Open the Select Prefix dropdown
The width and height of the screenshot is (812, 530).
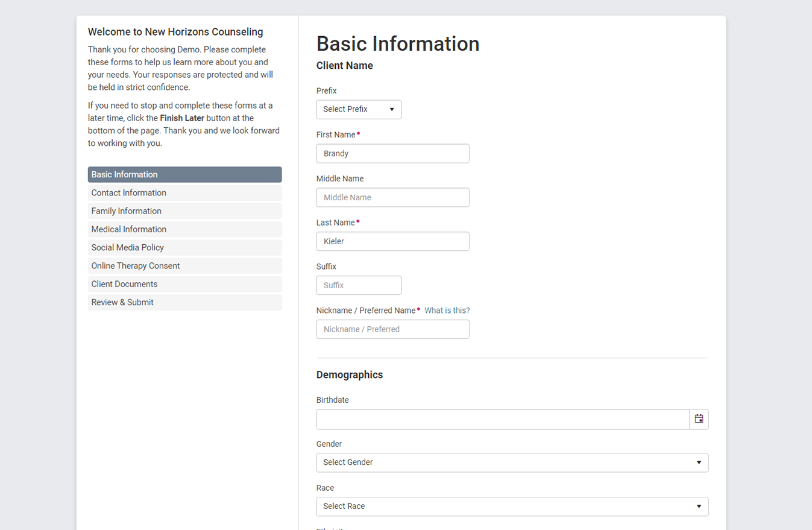359,109
